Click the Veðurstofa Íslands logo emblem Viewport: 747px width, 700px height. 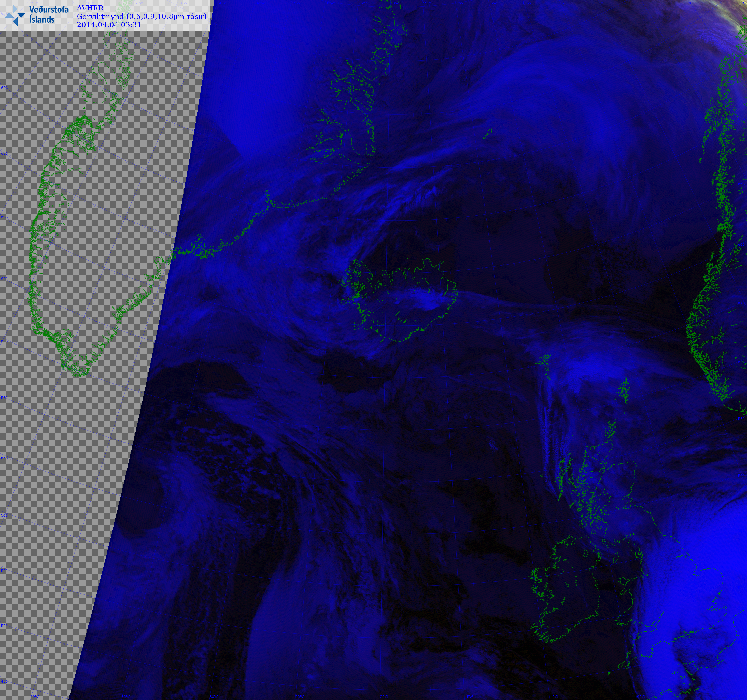point(16,15)
